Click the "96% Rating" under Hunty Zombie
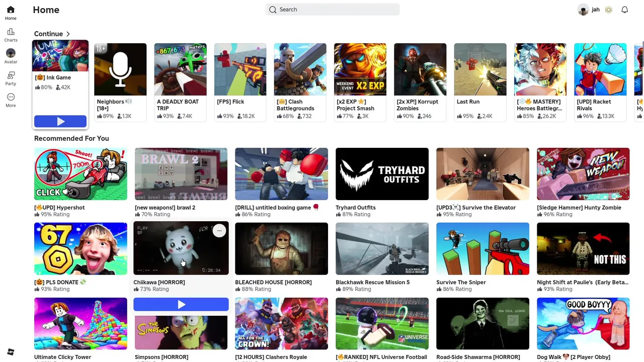This screenshot has height=362, width=644. click(x=558, y=215)
